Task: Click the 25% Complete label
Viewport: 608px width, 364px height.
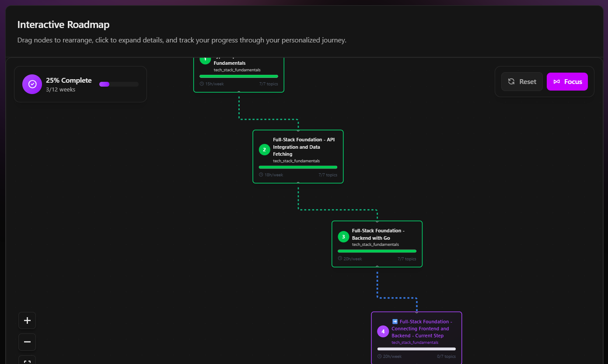Action: pos(69,80)
